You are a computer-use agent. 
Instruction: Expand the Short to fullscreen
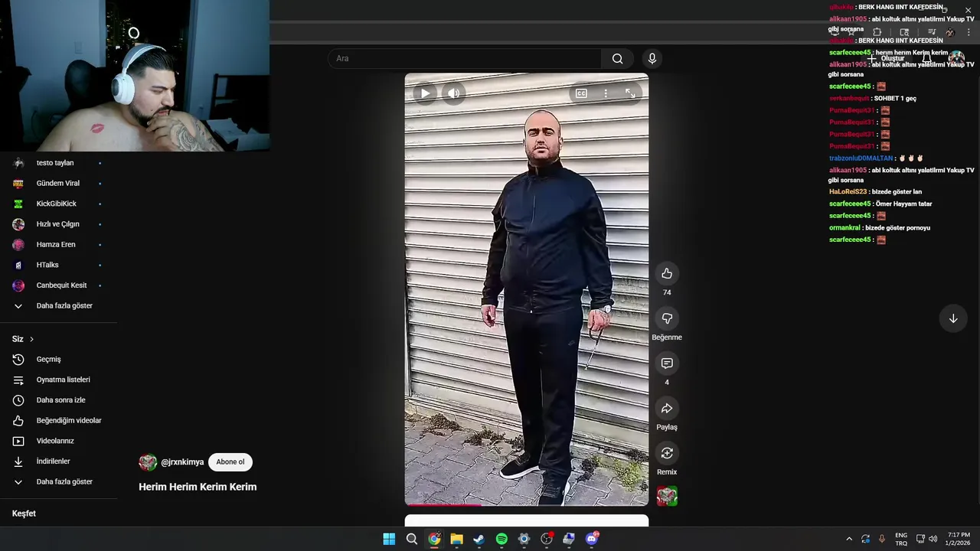630,93
